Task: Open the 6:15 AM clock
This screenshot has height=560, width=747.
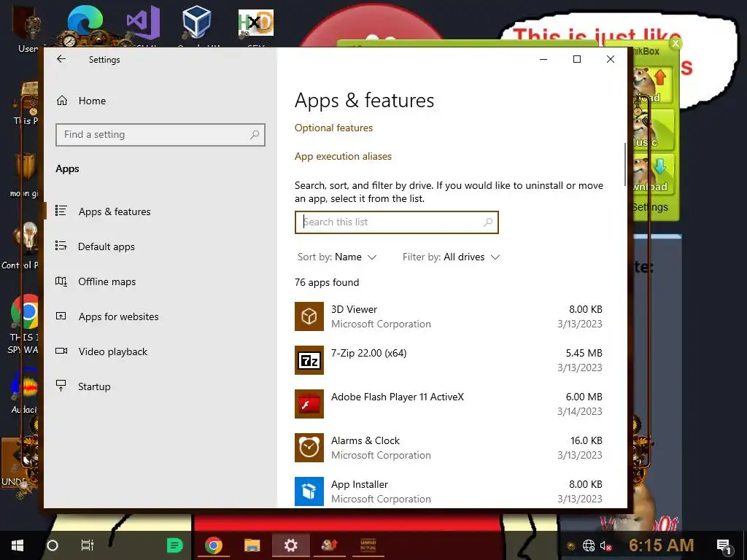Action: (661, 545)
